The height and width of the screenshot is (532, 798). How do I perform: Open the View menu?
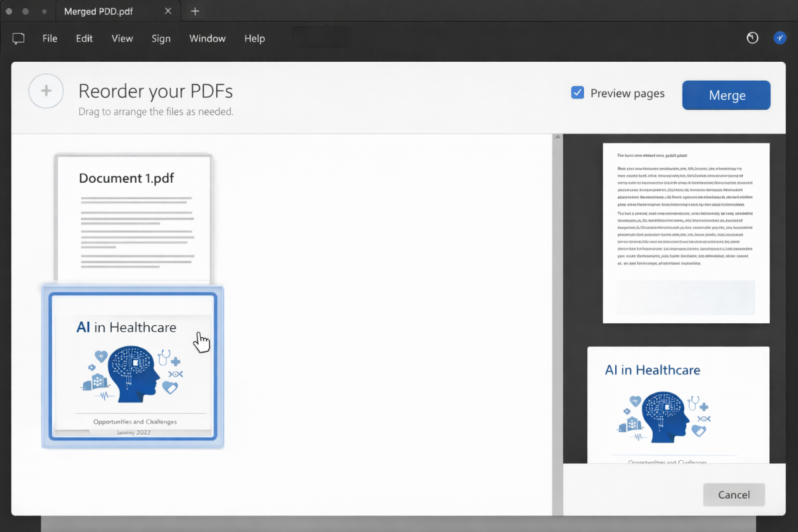(x=122, y=39)
